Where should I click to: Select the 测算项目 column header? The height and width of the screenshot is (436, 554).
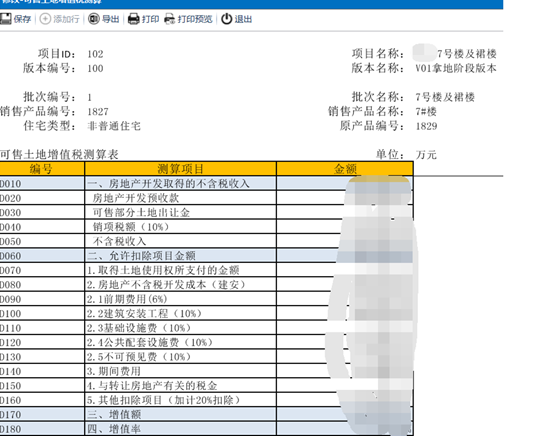coord(181,169)
